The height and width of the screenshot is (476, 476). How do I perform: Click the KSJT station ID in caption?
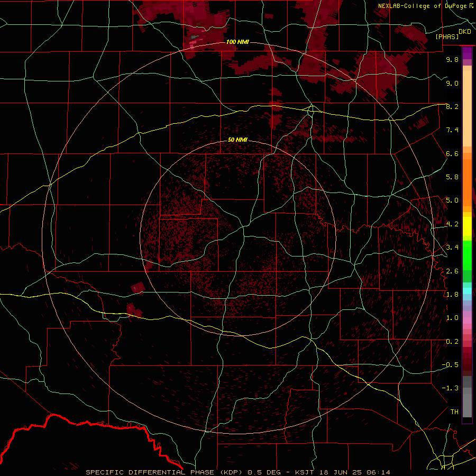pos(305,472)
